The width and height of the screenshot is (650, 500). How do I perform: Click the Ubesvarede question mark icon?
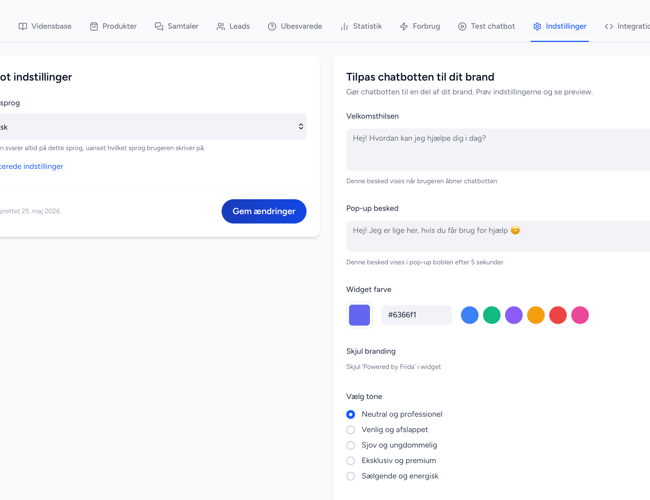[272, 26]
